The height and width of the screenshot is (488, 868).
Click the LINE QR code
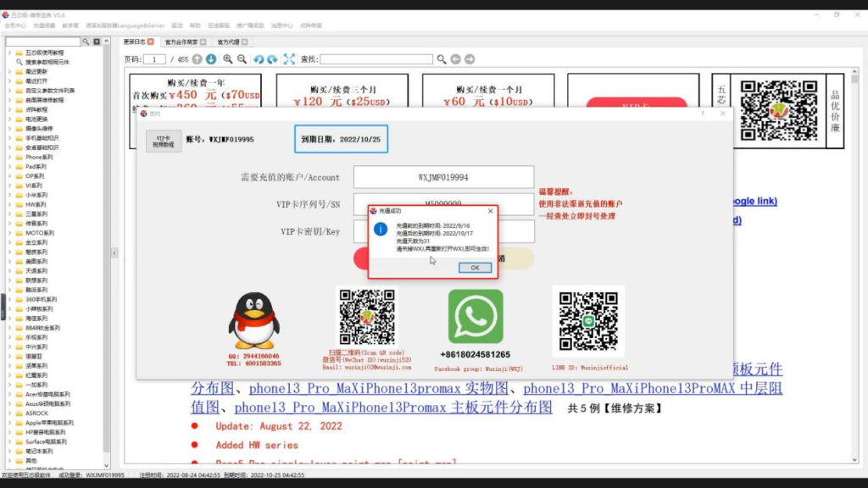click(588, 321)
